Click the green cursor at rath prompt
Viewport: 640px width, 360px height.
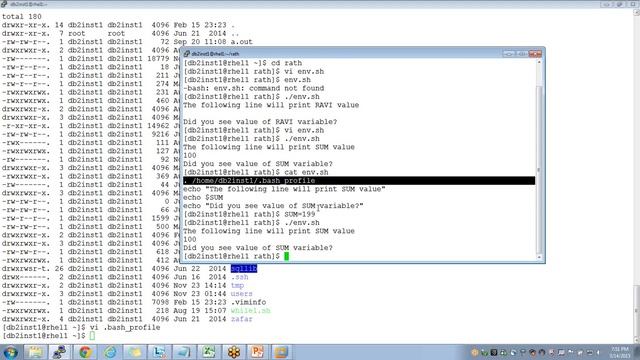[x=287, y=256]
